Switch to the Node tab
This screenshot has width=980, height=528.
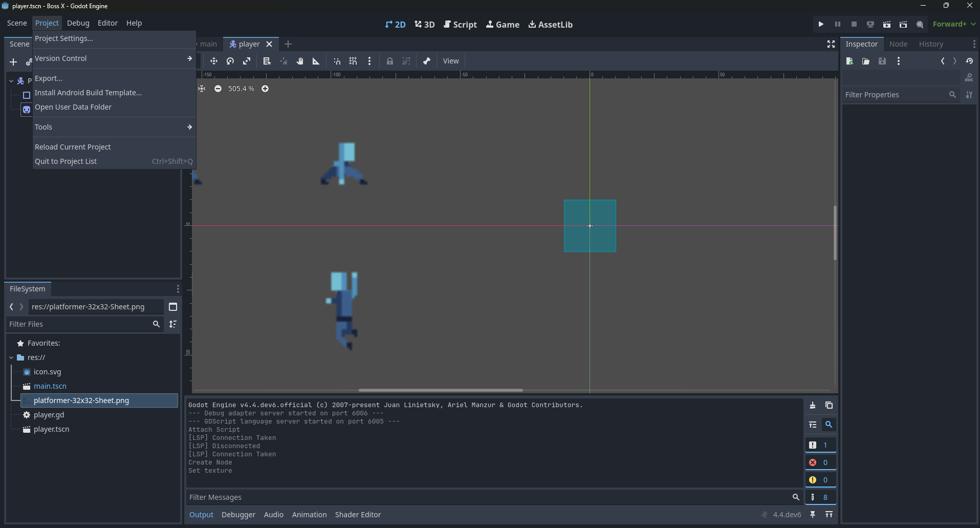pos(898,44)
